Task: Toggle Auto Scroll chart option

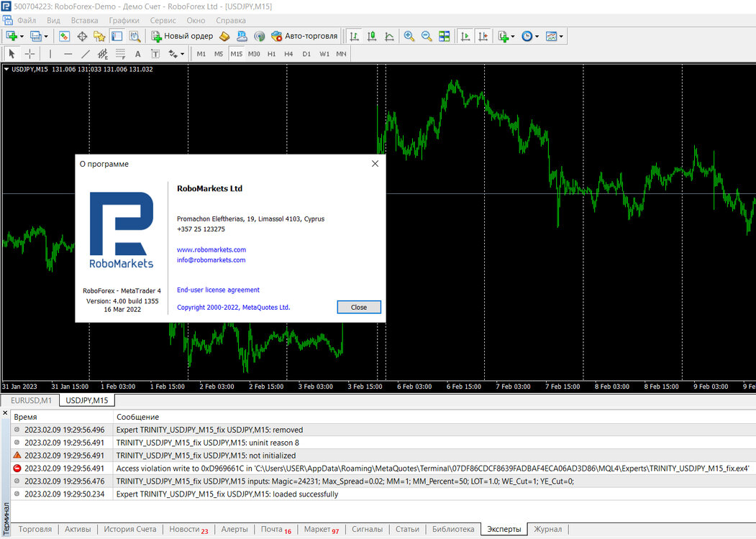Action: [465, 36]
